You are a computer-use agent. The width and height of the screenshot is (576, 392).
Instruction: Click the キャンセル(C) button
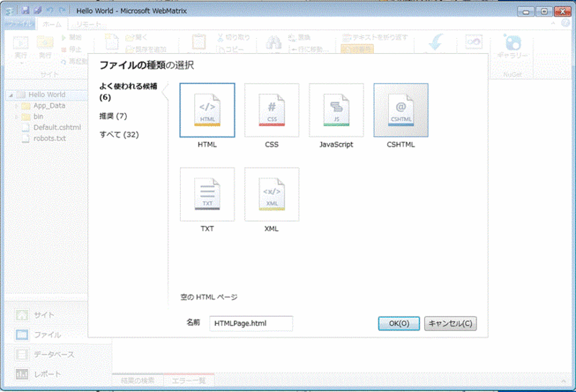pos(451,324)
